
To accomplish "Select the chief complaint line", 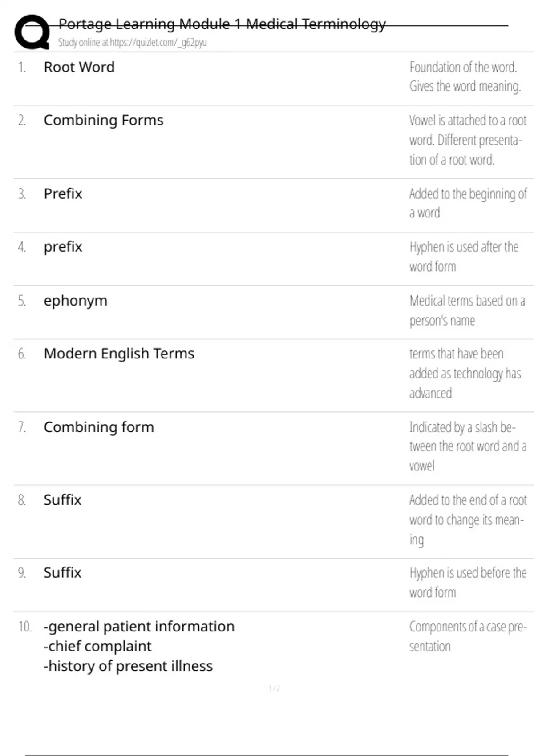I will pyautogui.click(x=97, y=646).
